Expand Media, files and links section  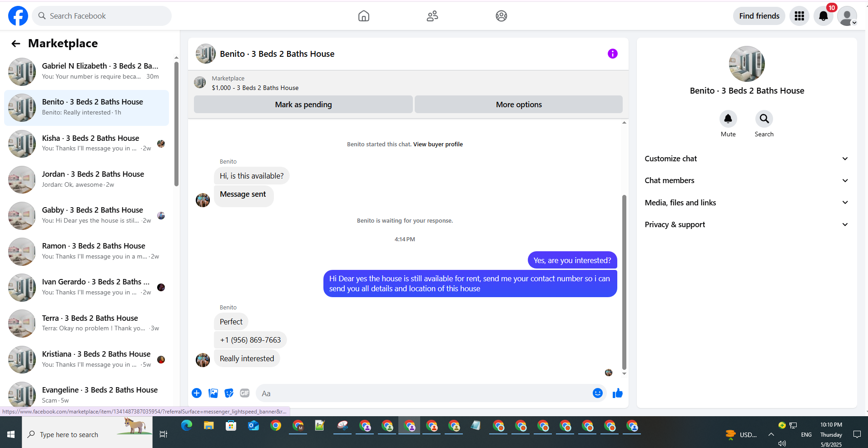[x=747, y=203]
